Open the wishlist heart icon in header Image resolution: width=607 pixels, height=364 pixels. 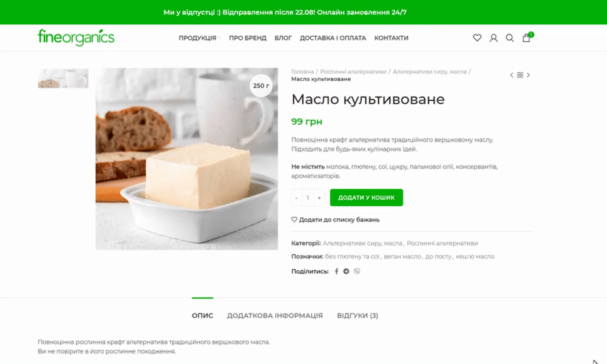477,38
